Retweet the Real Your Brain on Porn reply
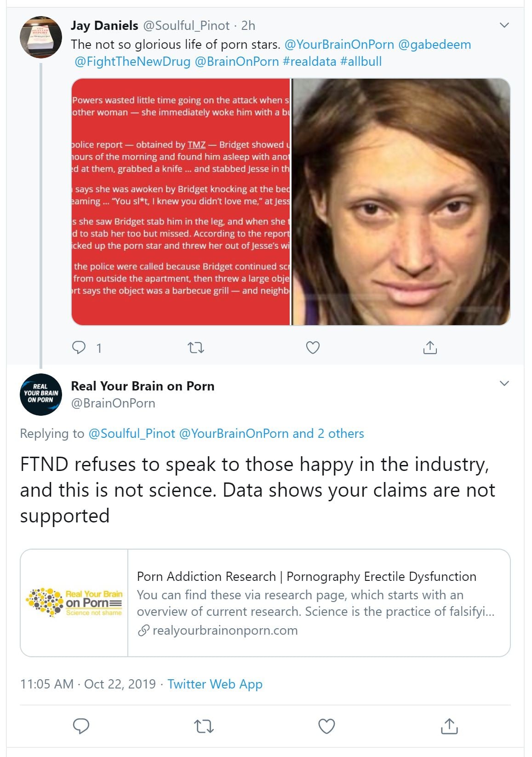The image size is (532, 757). point(204,726)
